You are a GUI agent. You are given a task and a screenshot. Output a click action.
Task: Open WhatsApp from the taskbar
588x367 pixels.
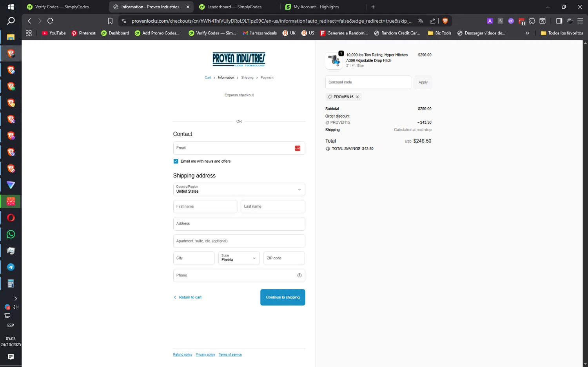(11, 234)
